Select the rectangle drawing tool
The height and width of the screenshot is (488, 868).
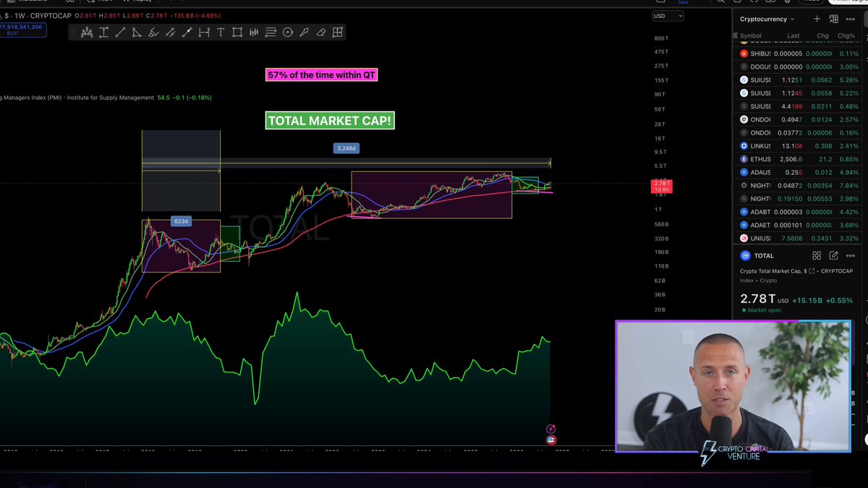(237, 32)
